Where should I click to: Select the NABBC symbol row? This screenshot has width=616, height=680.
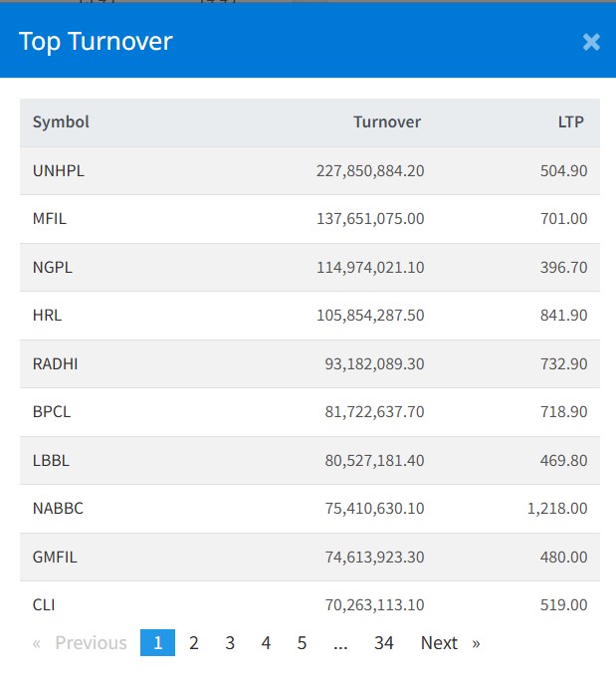pos(58,509)
